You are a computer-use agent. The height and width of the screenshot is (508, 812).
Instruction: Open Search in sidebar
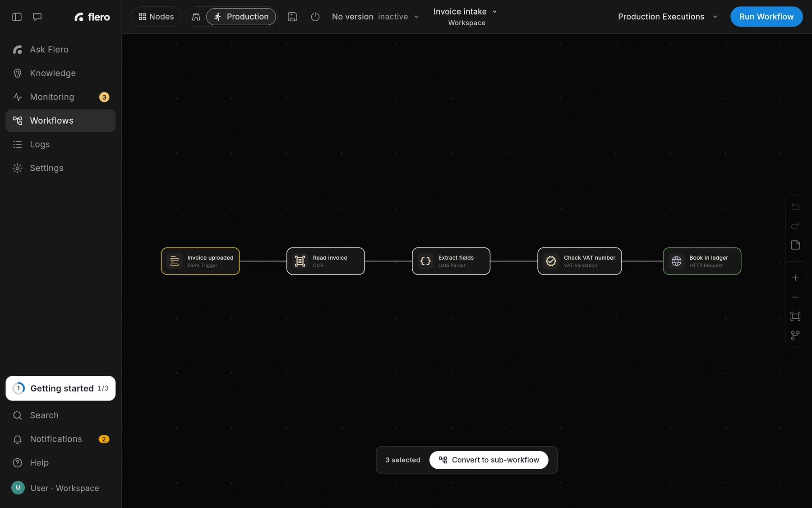click(x=60, y=415)
